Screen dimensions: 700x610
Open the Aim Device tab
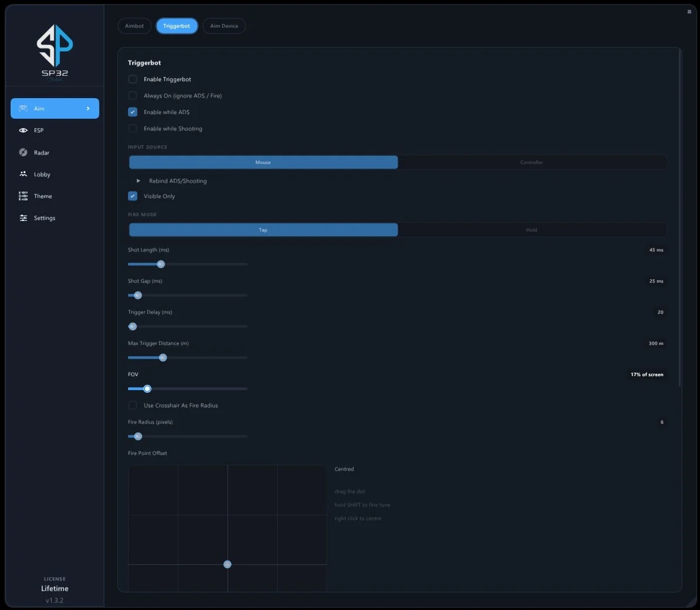pos(224,26)
